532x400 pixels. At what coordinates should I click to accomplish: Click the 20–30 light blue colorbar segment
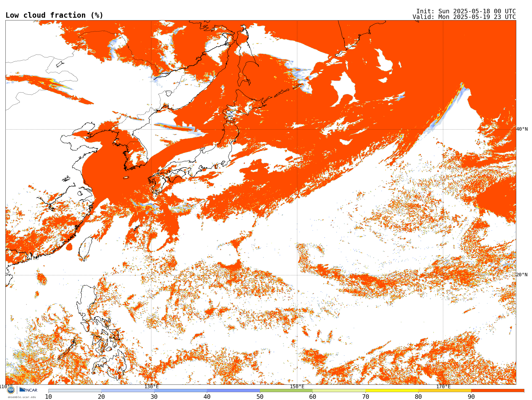128,391
